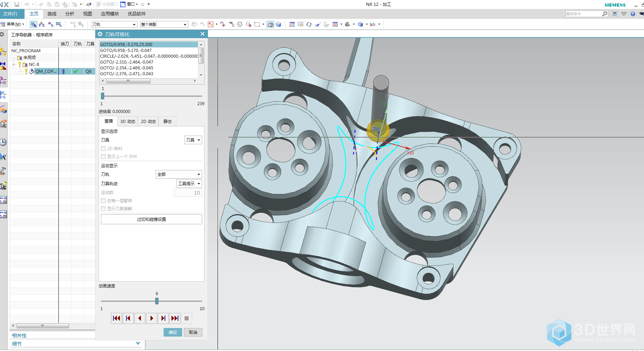This screenshot has height=351, width=644.
Task: Switch to the 应用模块 ribbon tab
Action: click(x=110, y=14)
